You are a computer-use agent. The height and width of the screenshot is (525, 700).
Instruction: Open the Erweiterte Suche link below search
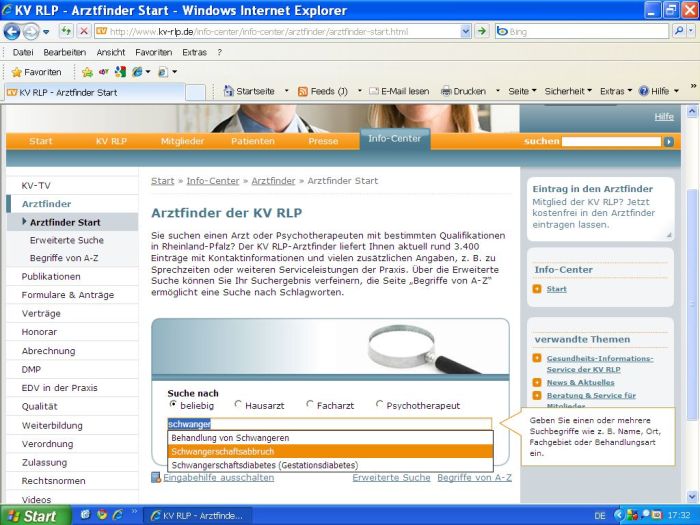pyautogui.click(x=392, y=478)
